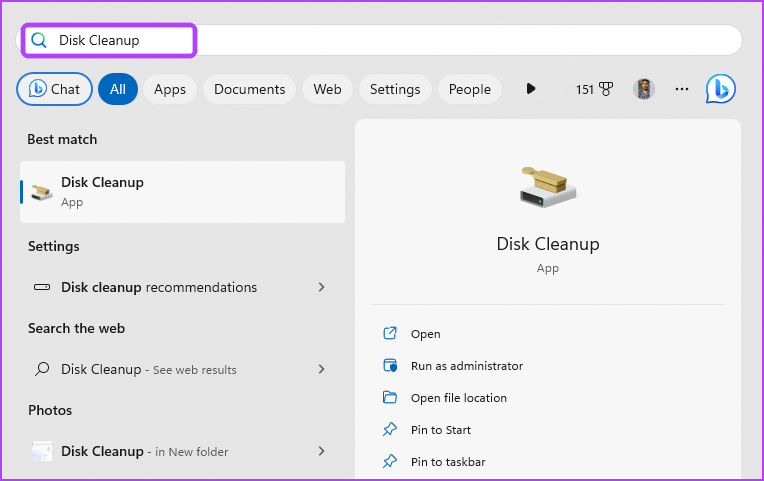Image resolution: width=764 pixels, height=481 pixels.
Task: Click Open in the details pane
Action: point(425,334)
